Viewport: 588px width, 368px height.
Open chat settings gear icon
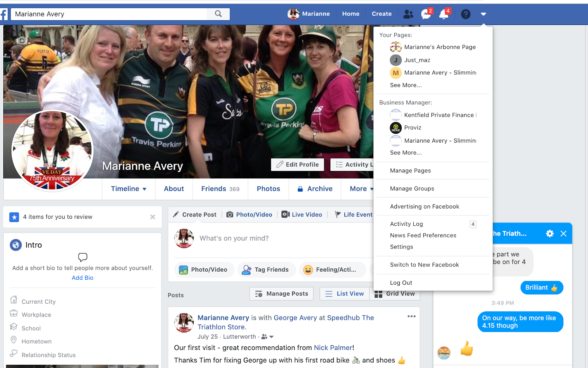tap(550, 233)
